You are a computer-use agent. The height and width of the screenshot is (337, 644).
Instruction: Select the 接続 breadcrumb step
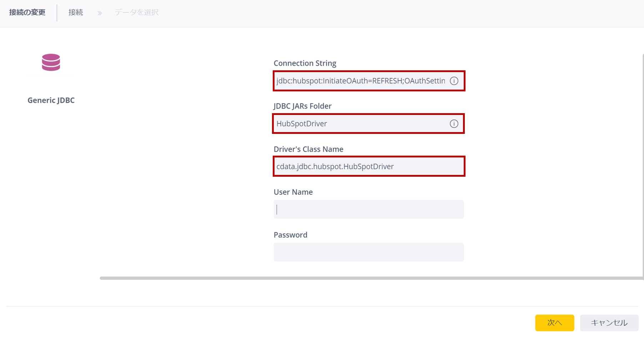click(76, 12)
